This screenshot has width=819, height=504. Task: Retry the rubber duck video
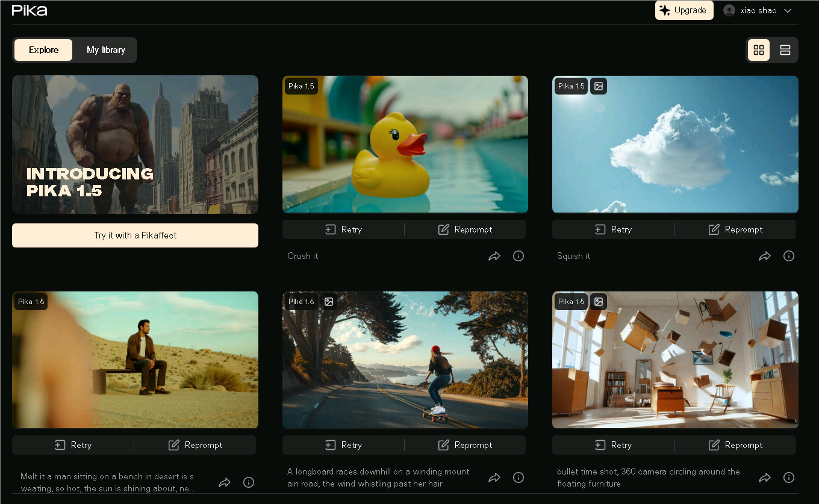[343, 229]
